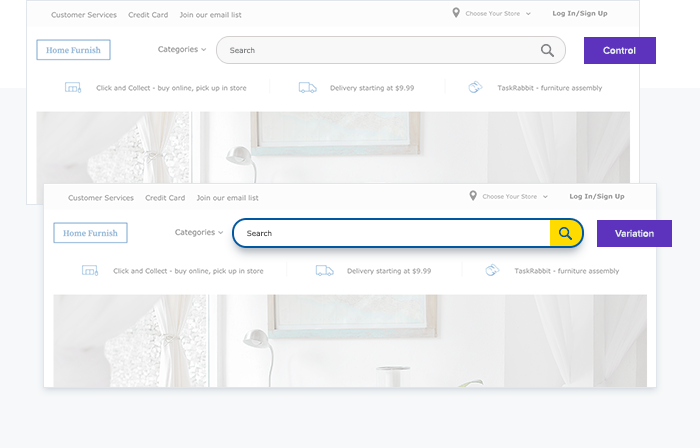Viewport: 700px width, 448px height.
Task: Click the TaskRabbit assembly icon in Control page
Action: click(475, 88)
